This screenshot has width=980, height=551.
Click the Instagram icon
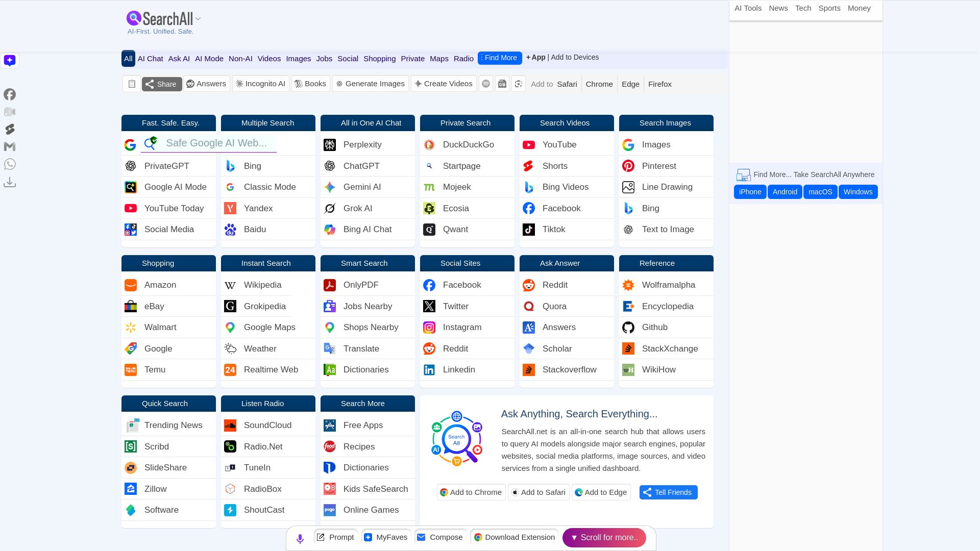click(429, 328)
